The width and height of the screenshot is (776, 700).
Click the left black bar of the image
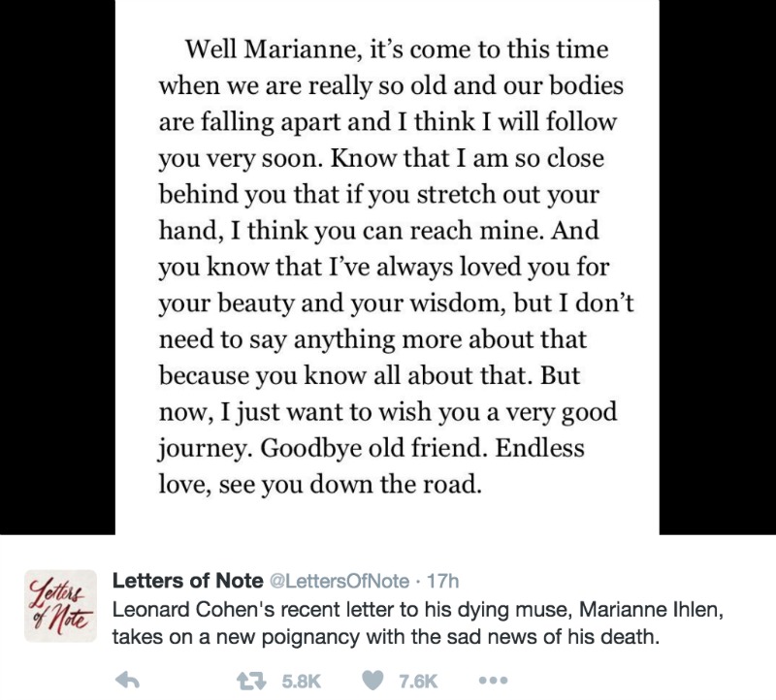click(x=57, y=268)
